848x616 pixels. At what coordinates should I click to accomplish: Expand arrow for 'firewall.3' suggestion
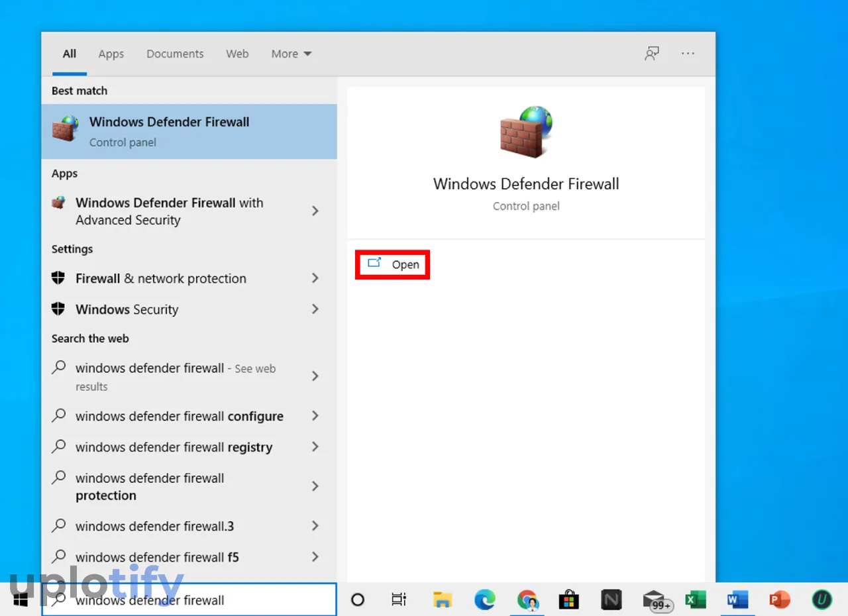pos(315,526)
